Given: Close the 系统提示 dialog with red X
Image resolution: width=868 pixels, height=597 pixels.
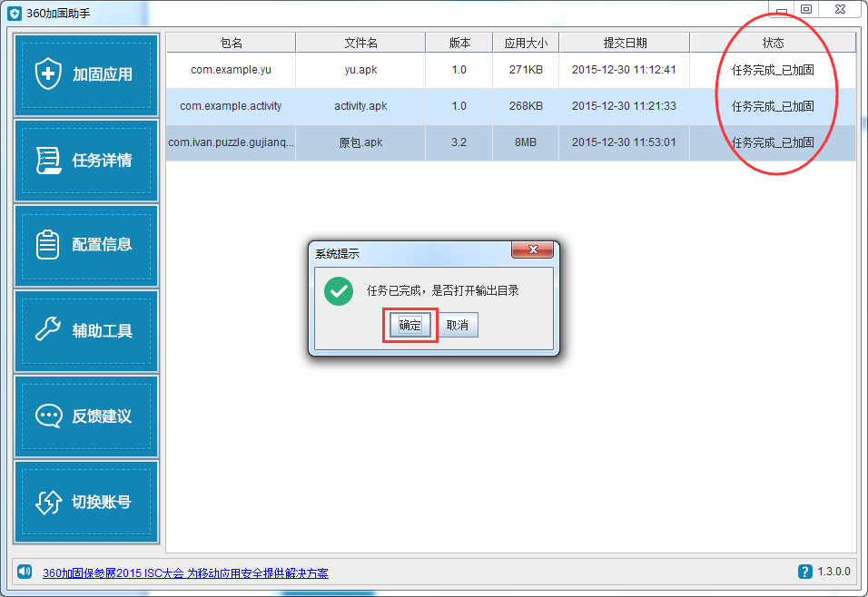Looking at the screenshot, I should tap(533, 250).
